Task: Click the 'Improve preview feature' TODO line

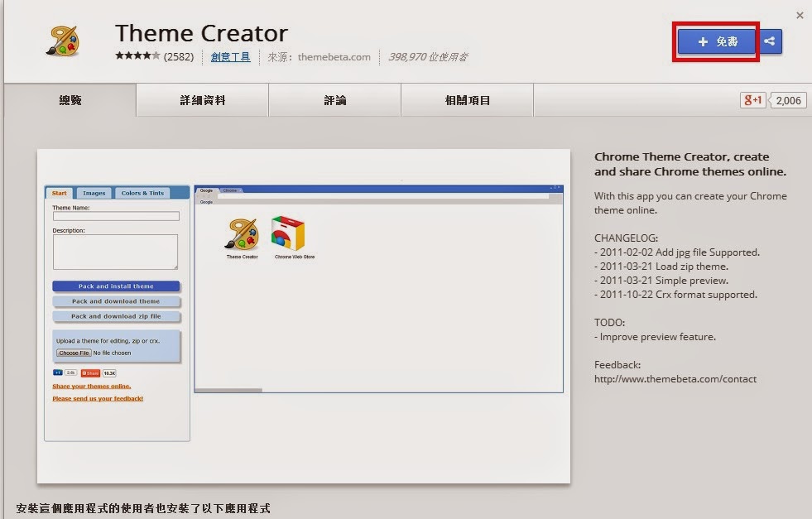Action: (x=655, y=337)
